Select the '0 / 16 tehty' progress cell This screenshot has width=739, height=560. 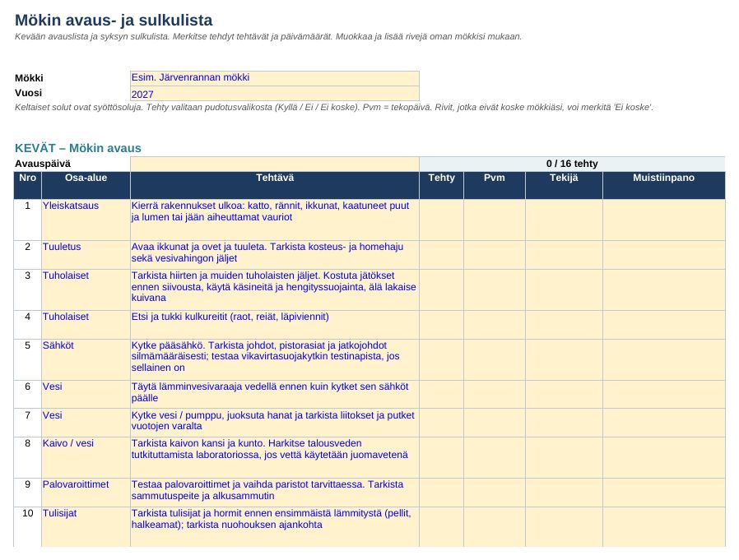point(572,164)
